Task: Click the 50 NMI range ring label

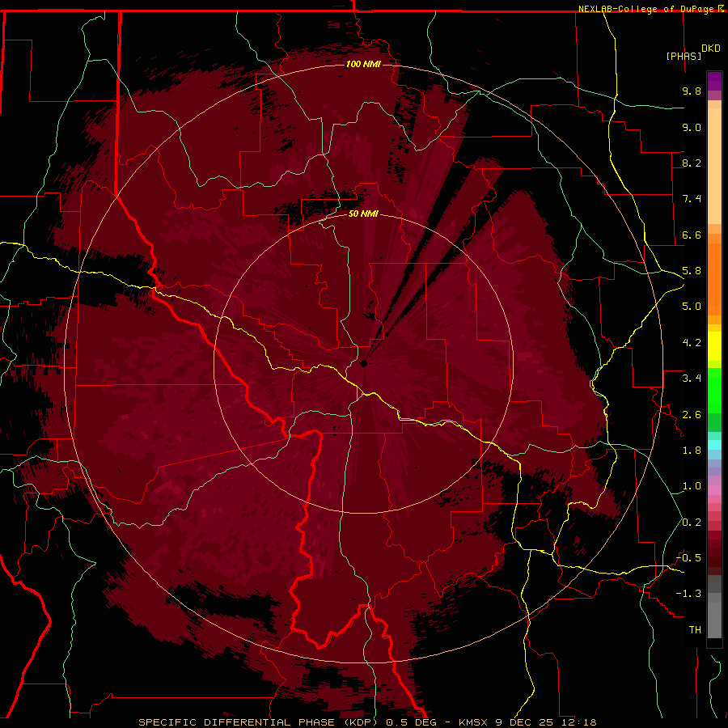Action: (x=363, y=214)
